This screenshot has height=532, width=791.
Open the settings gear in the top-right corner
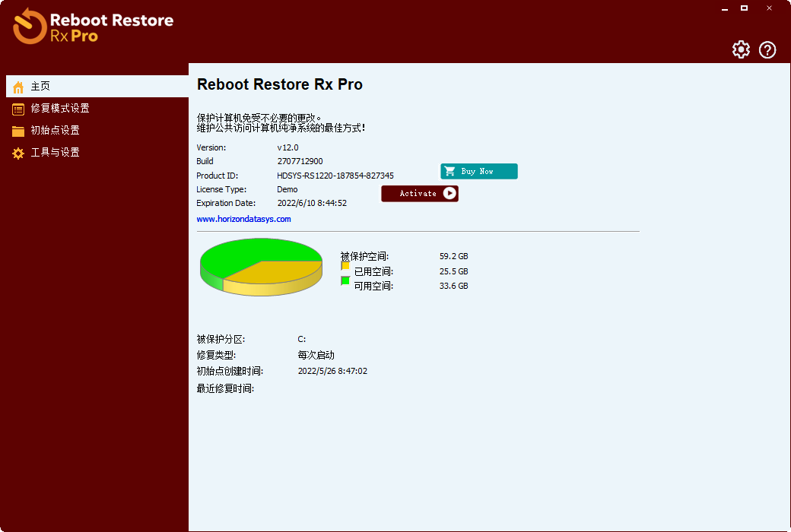pyautogui.click(x=741, y=49)
